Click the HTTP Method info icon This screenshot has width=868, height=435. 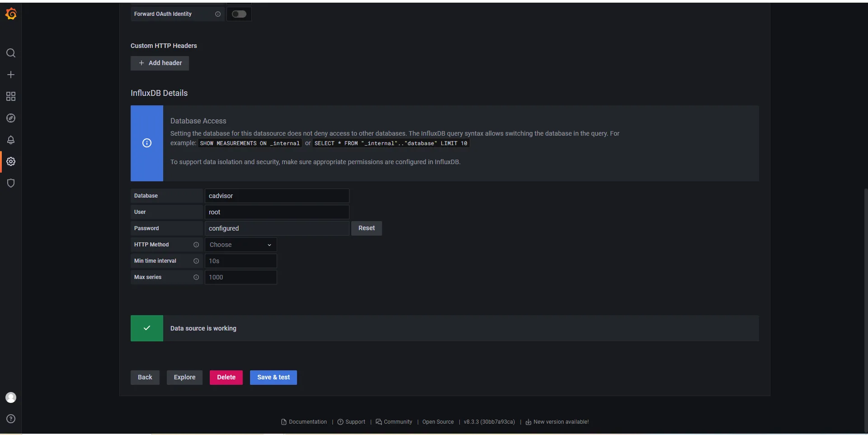click(196, 245)
